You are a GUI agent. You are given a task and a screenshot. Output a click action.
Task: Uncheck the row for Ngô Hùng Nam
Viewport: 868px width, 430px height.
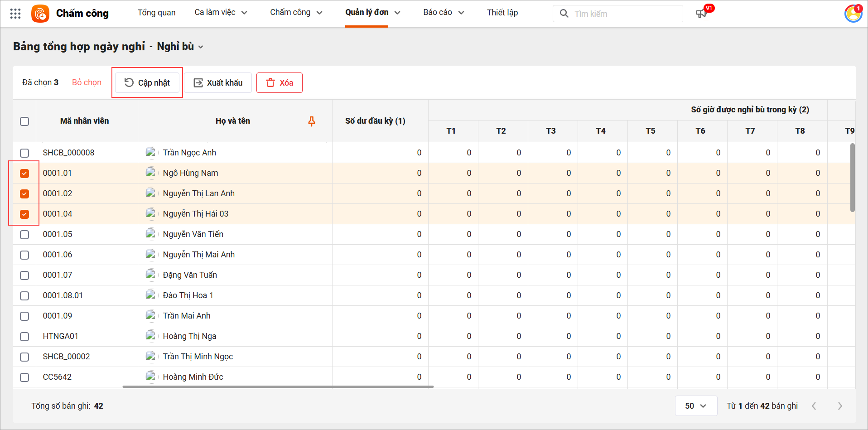24,174
